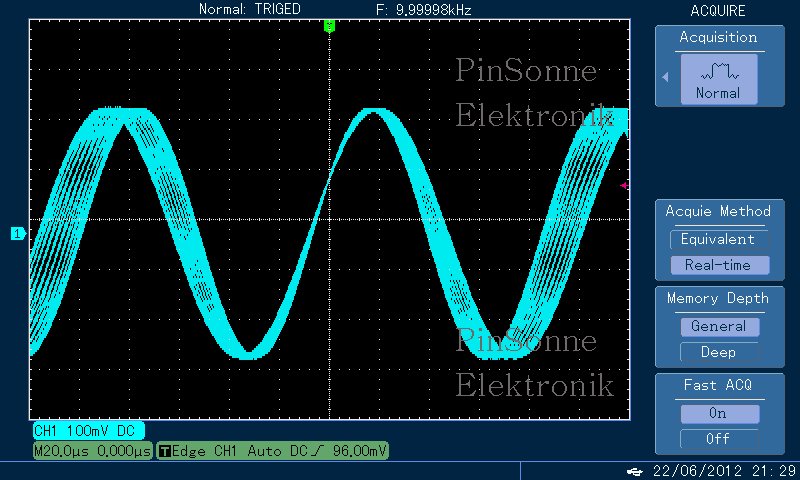800x480 pixels.
Task: Click the Fast ACQ menu heading
Action: click(718, 385)
